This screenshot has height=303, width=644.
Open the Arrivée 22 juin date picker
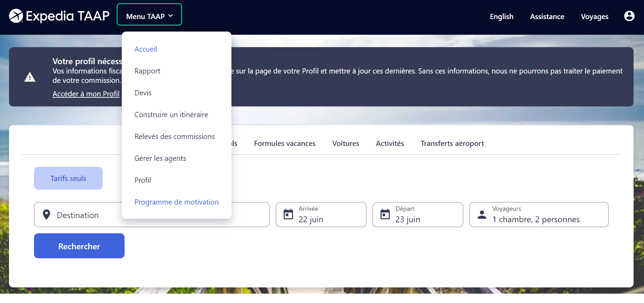point(321,215)
